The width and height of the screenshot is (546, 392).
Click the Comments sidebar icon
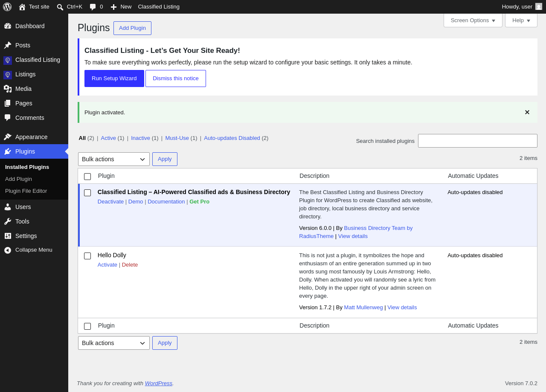pyautogui.click(x=8, y=118)
